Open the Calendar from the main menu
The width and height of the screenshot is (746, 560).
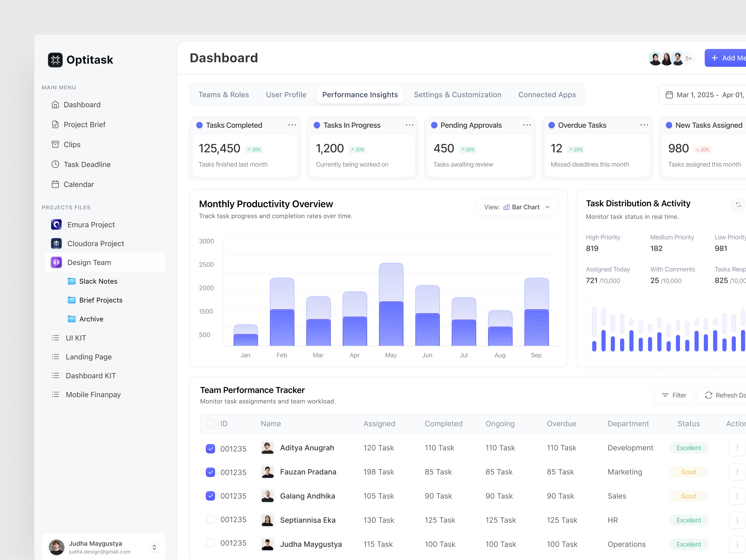[79, 184]
